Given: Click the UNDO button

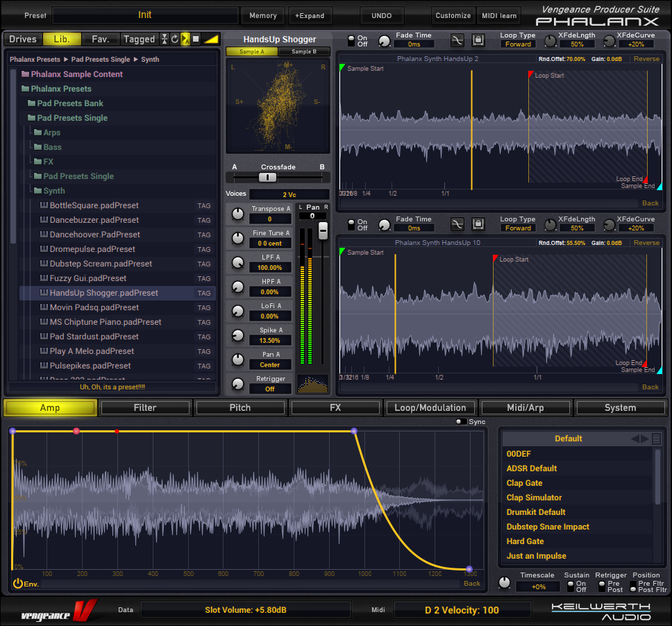Looking at the screenshot, I should click(x=381, y=15).
